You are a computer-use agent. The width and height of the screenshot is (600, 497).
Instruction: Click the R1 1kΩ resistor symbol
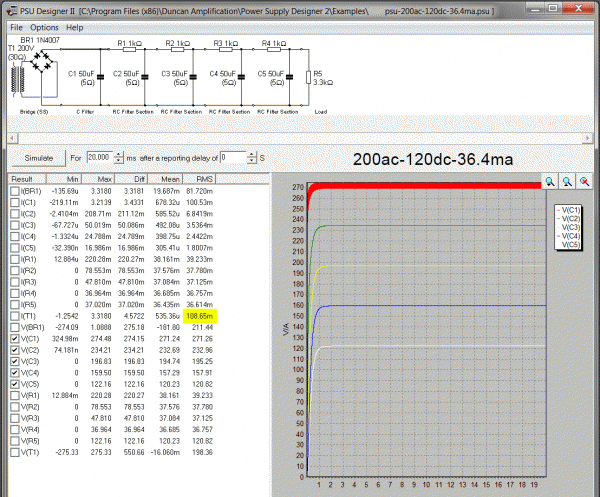click(129, 49)
